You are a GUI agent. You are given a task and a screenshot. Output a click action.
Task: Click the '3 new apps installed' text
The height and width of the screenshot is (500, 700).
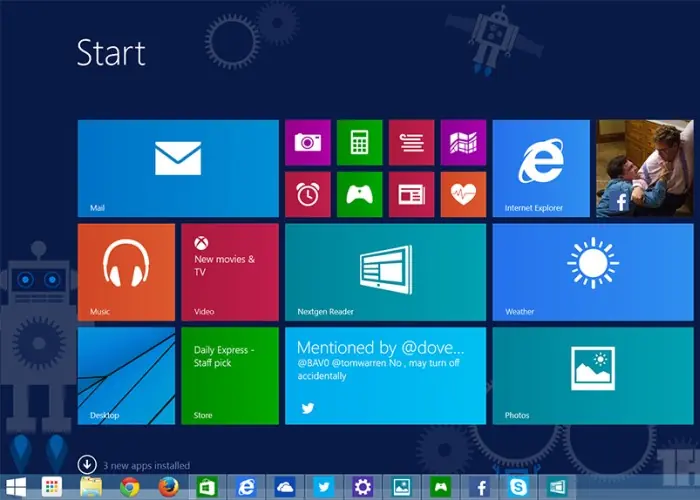146,466
